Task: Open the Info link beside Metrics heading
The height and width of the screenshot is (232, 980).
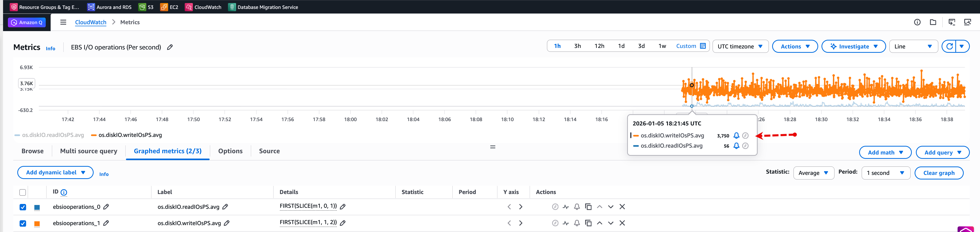Action: pos(51,48)
